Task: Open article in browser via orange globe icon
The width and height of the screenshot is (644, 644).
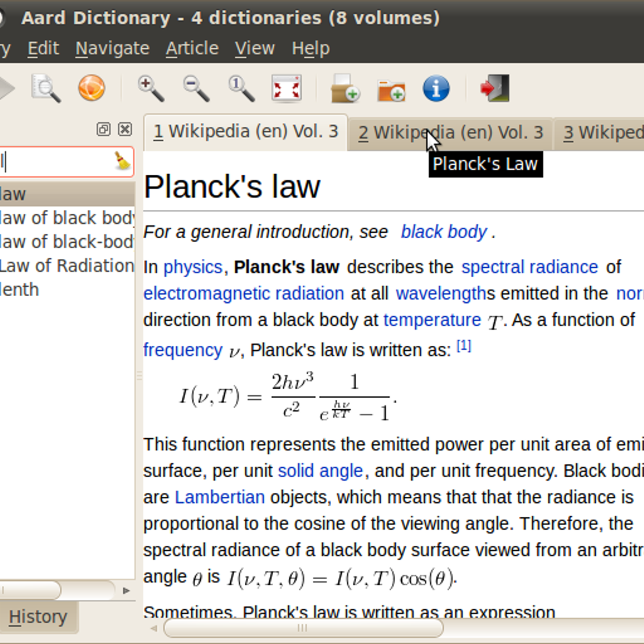Action: pos(91,88)
